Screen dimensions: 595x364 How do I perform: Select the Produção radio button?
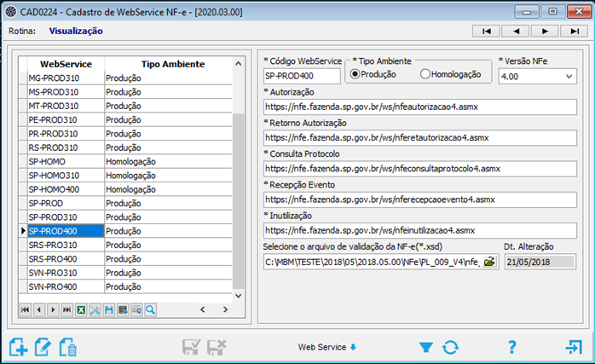[355, 74]
